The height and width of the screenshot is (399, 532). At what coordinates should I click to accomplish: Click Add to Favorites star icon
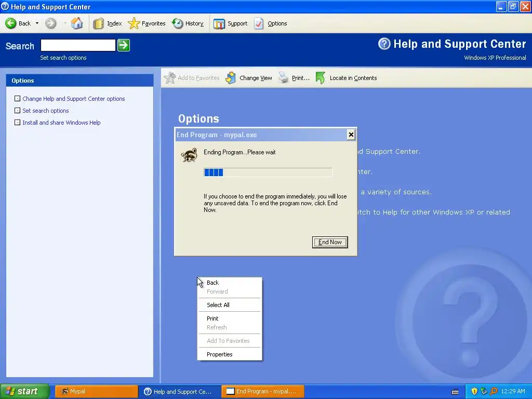click(x=170, y=78)
